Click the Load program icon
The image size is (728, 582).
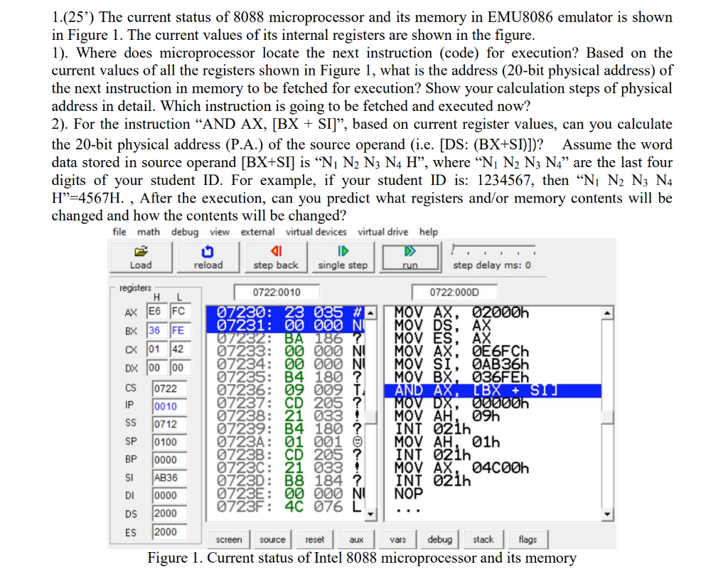pos(141,253)
